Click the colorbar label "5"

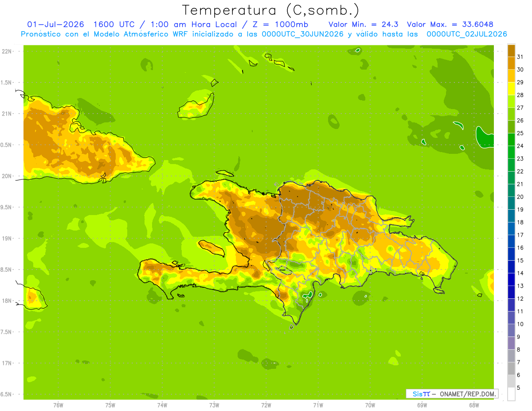tap(519, 388)
